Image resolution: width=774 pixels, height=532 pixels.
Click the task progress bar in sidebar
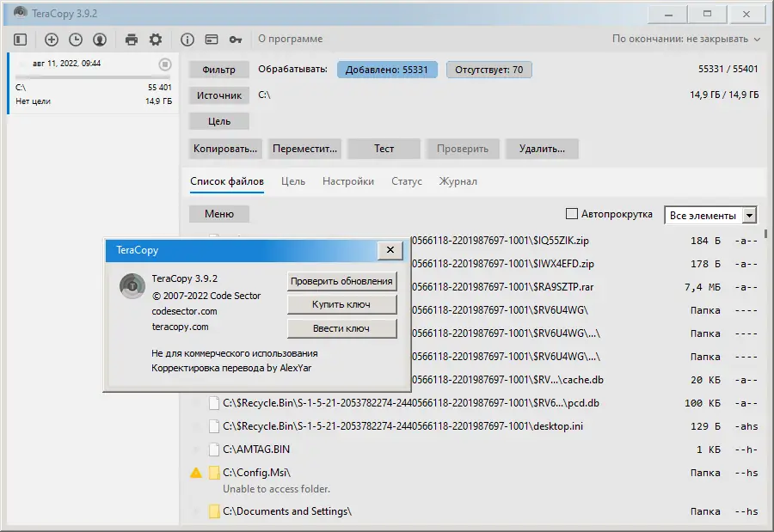93,77
